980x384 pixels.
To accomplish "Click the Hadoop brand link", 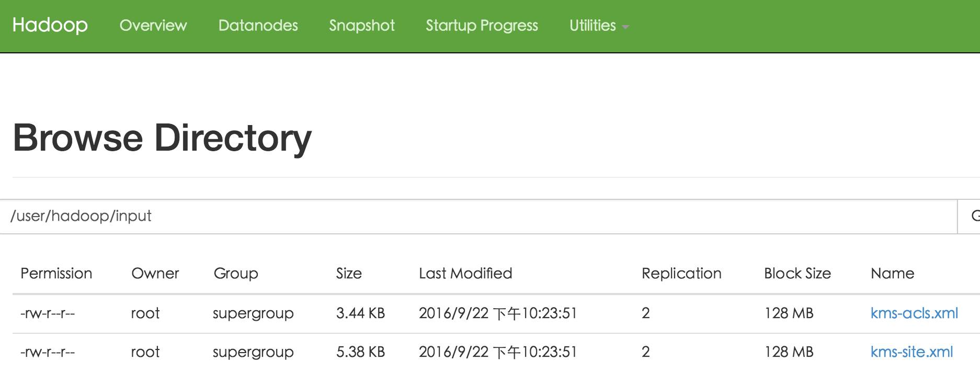I will pos(50,25).
